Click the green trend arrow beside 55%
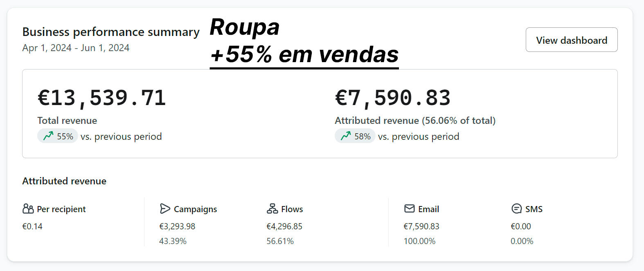The image size is (644, 271). click(x=48, y=136)
